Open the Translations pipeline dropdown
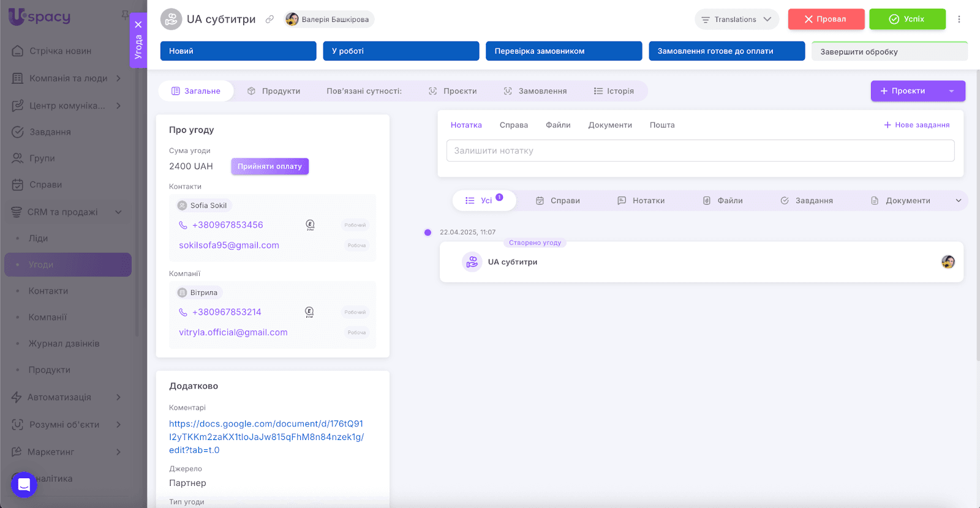The width and height of the screenshot is (980, 508). click(736, 20)
